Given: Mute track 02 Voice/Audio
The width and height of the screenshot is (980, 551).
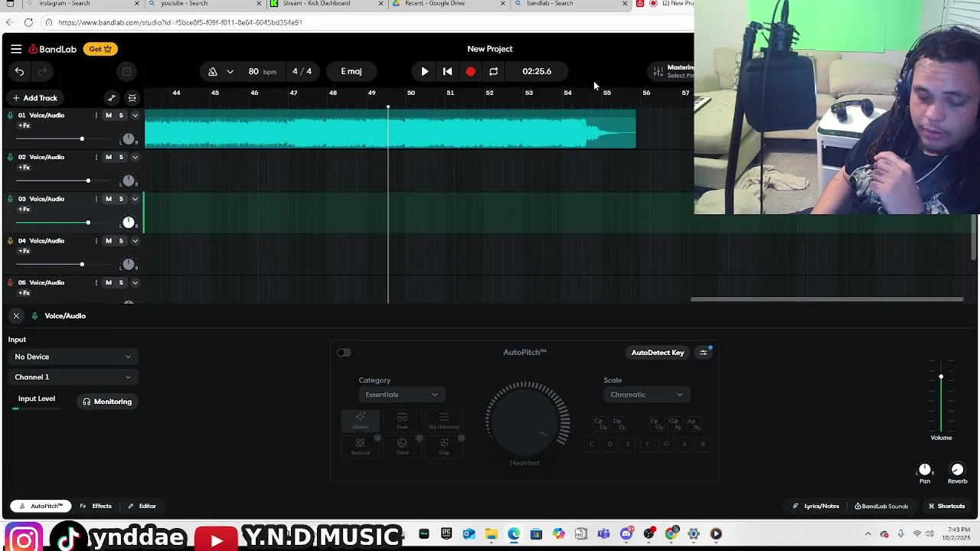Looking at the screenshot, I should [108, 157].
